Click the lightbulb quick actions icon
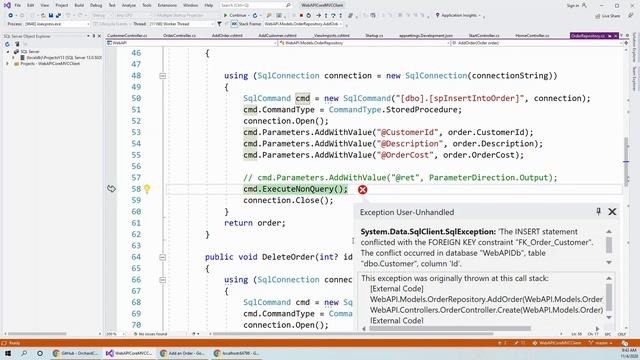This screenshot has height=360, width=640. [x=147, y=189]
